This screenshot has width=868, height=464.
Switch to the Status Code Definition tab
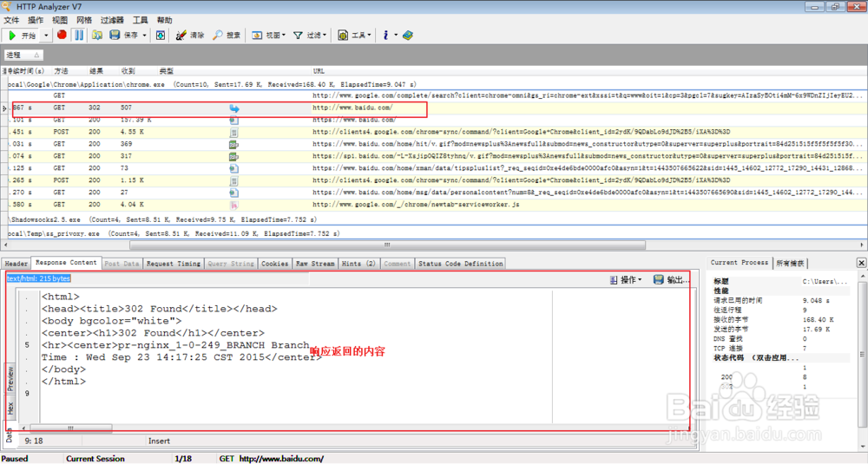tap(461, 264)
